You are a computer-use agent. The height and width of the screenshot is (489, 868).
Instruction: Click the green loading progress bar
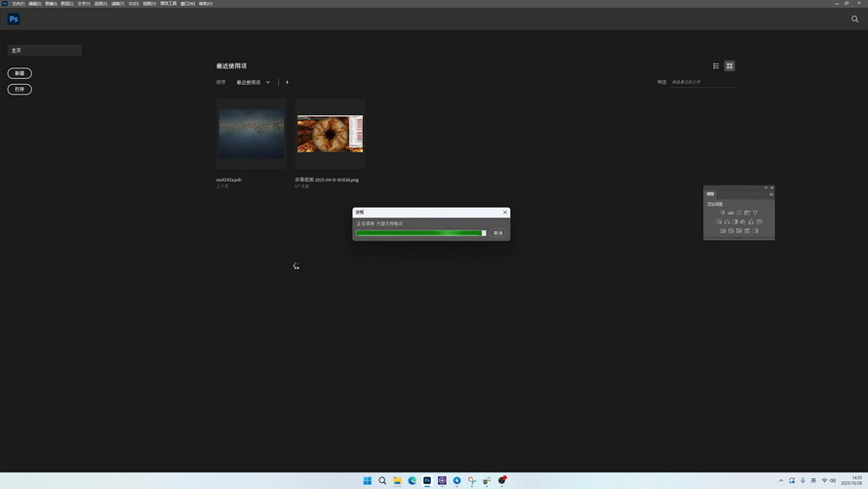pyautogui.click(x=419, y=233)
